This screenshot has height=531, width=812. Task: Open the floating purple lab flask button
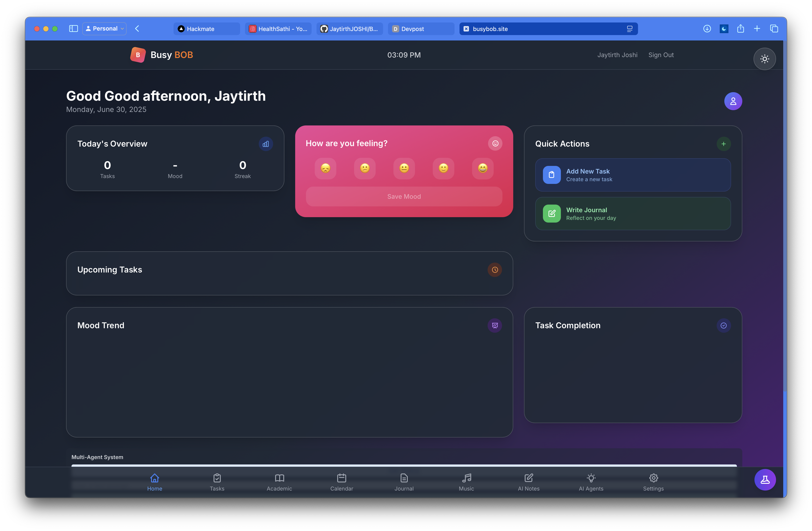click(765, 480)
